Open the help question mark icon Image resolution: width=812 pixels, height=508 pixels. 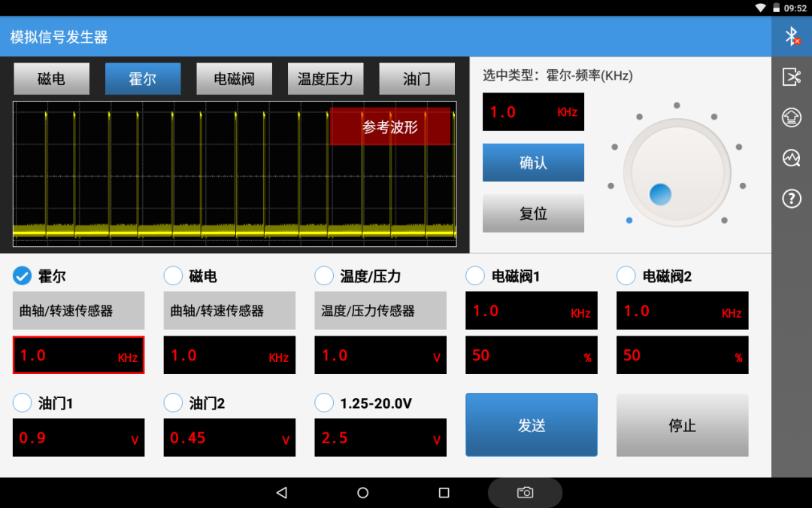click(x=791, y=199)
